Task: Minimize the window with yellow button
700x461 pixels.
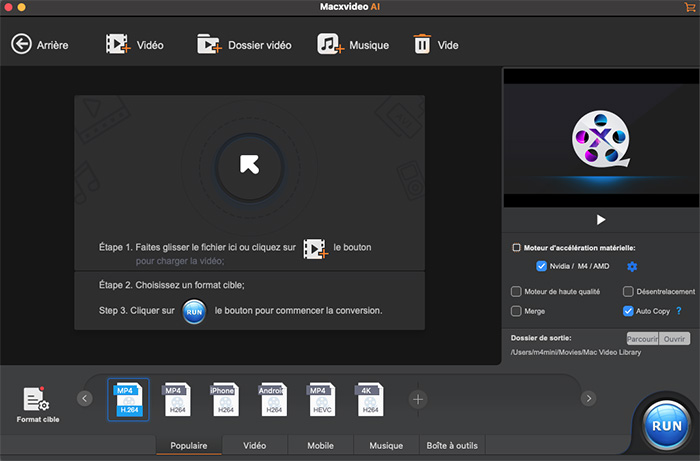Action: 21,7
